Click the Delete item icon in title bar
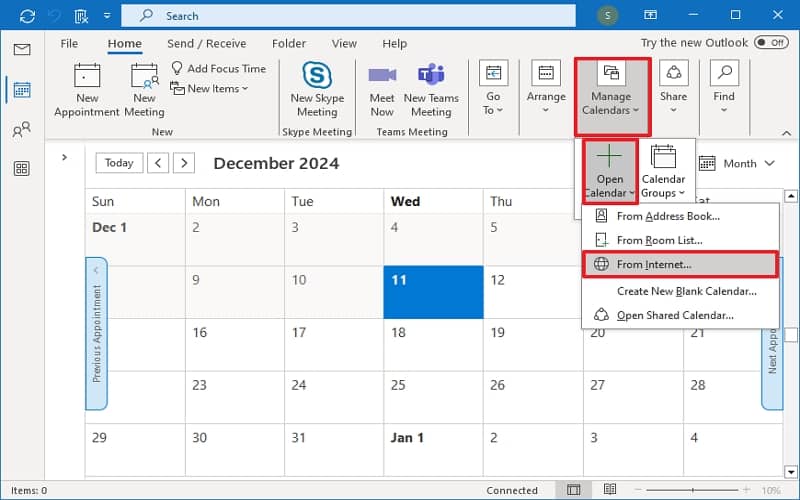 coord(81,16)
